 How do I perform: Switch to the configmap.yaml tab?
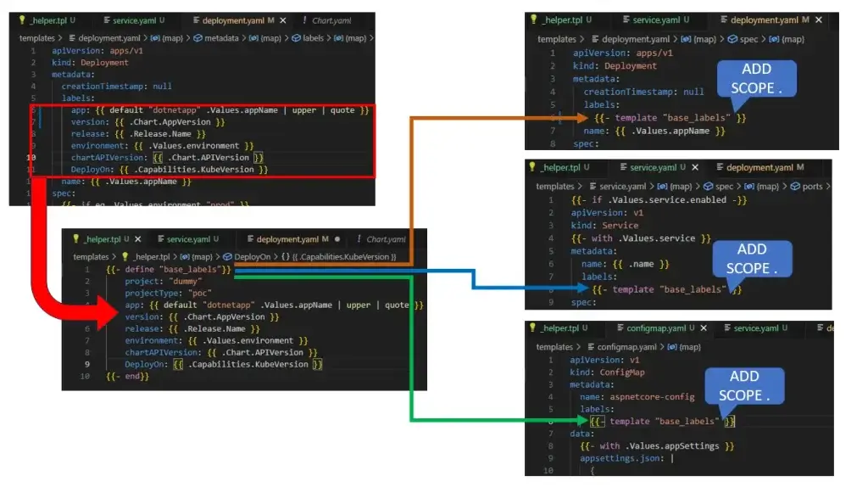[655, 328]
